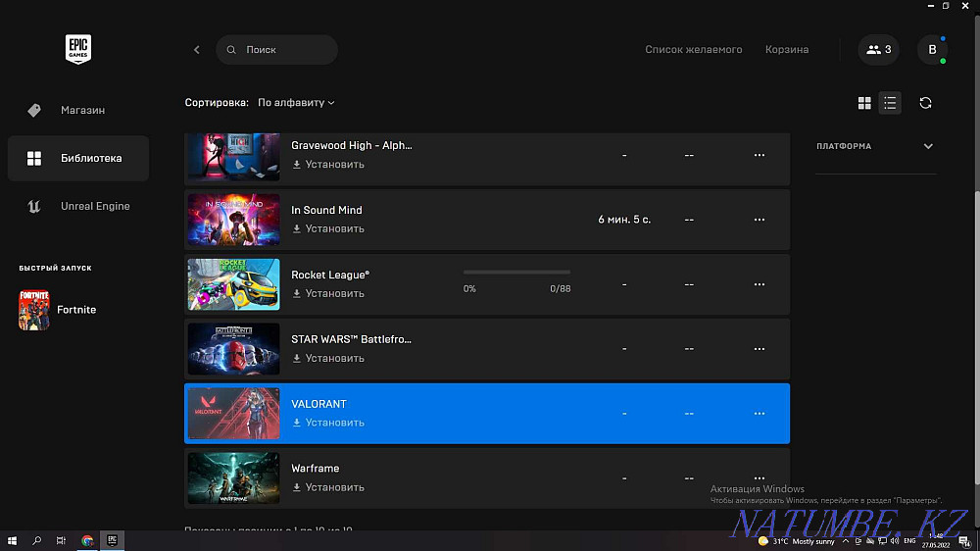Open Unreal Engine section

pos(78,207)
